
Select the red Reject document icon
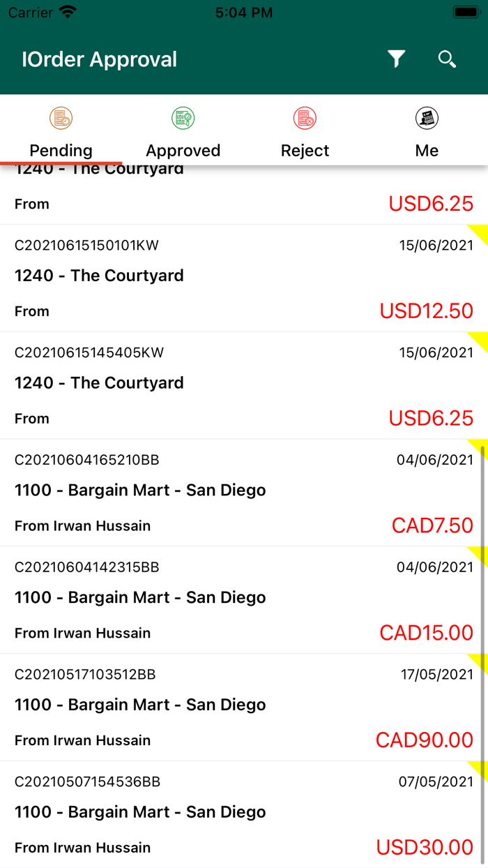point(305,117)
